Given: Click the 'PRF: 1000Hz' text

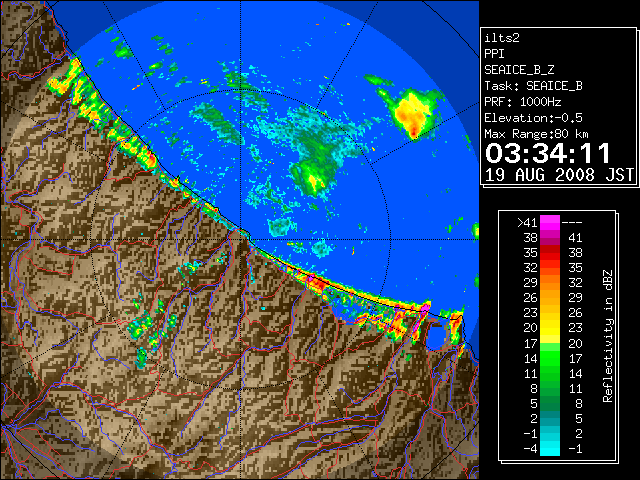Looking at the screenshot, I should click(x=523, y=102).
